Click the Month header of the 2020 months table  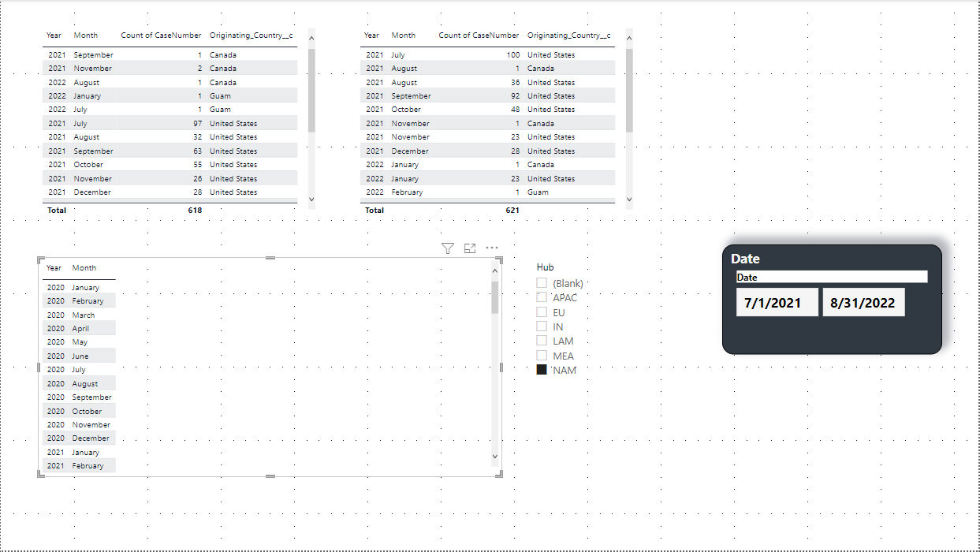[x=84, y=268]
